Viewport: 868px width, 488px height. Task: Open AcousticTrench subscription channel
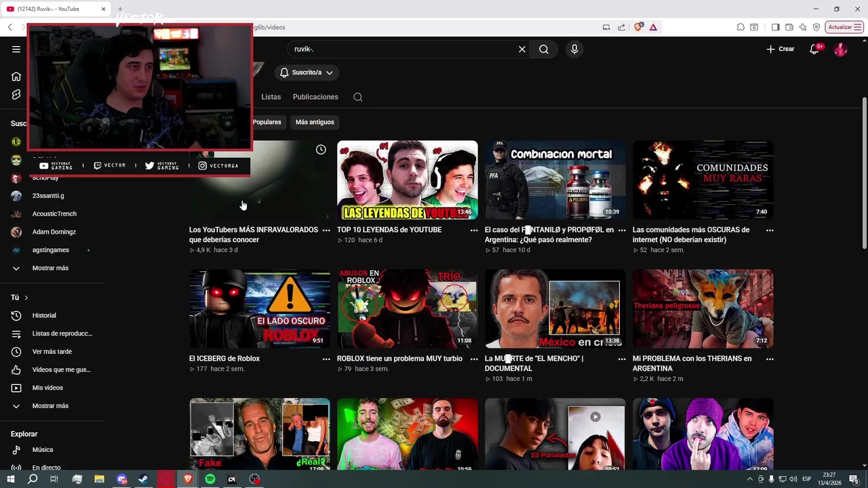click(x=54, y=214)
